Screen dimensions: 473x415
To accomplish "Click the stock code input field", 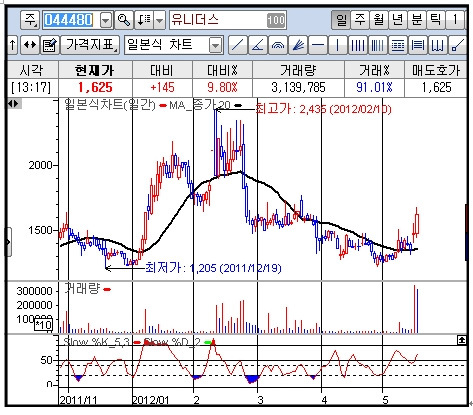I will click(71, 20).
